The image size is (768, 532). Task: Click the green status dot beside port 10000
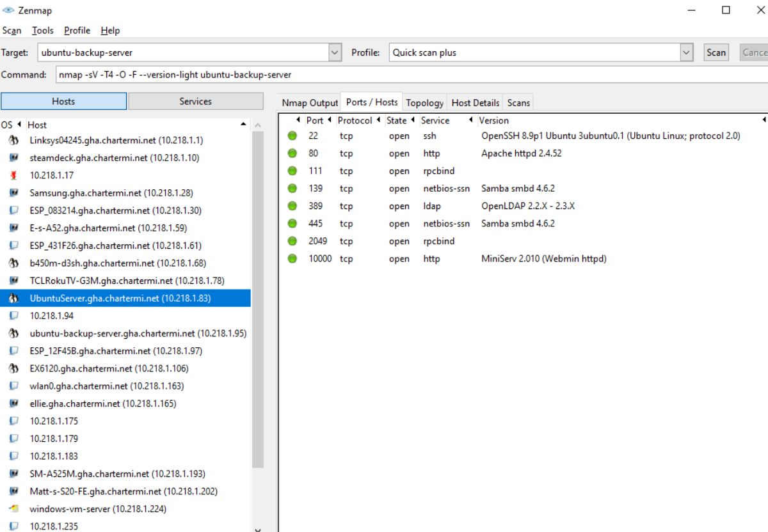[x=292, y=258]
